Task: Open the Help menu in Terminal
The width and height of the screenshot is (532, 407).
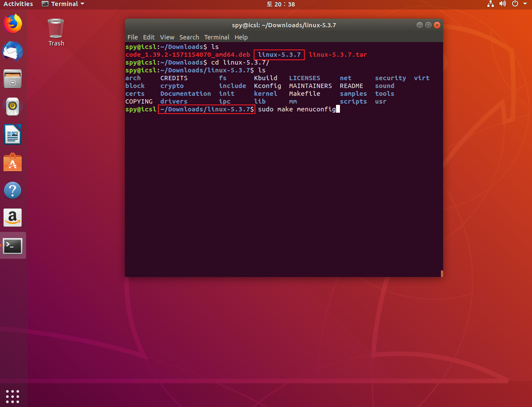Action: tap(241, 37)
